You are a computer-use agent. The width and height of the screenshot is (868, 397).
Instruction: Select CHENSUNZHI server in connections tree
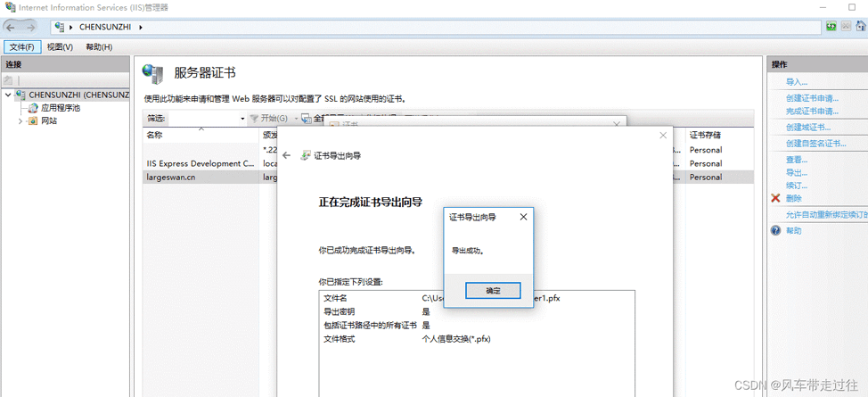point(78,95)
